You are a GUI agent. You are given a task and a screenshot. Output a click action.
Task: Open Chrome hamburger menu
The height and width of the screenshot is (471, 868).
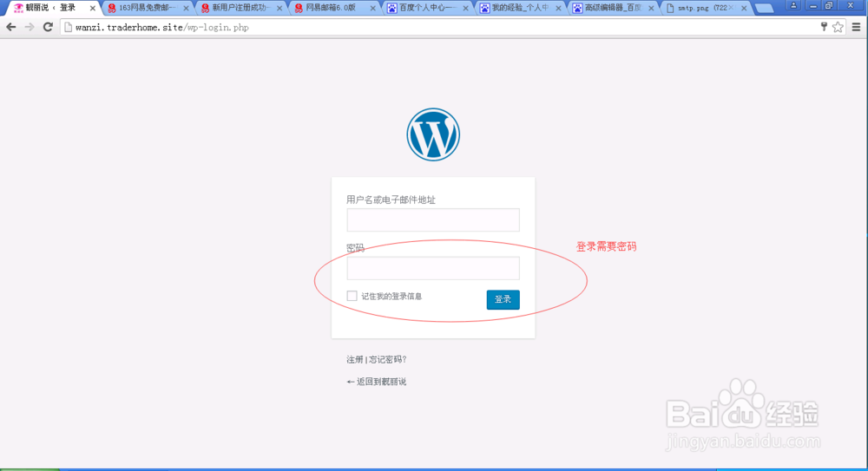(857, 27)
